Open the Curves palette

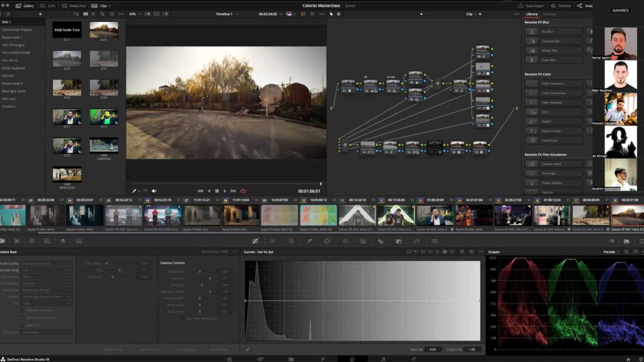coord(255,241)
